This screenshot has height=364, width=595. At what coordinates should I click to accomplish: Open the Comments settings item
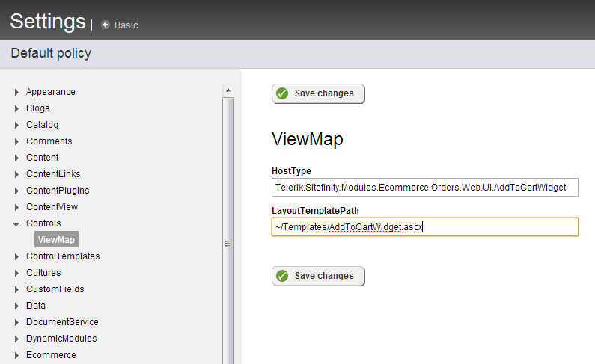tap(49, 141)
